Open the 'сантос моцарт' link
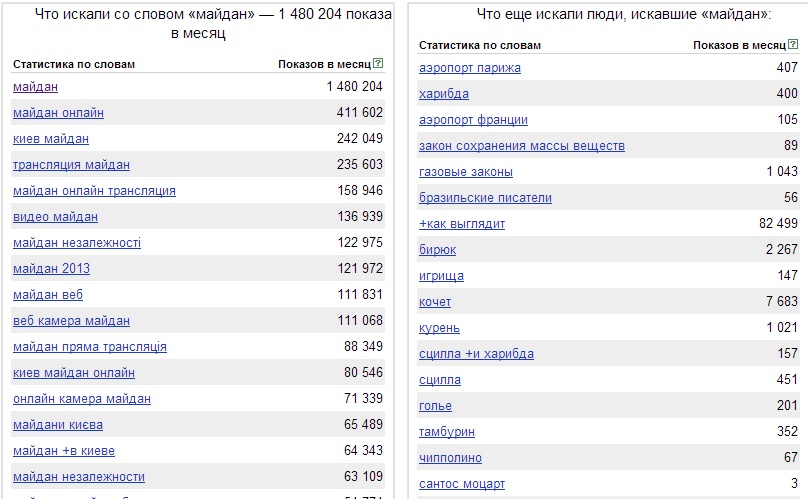 click(x=462, y=484)
